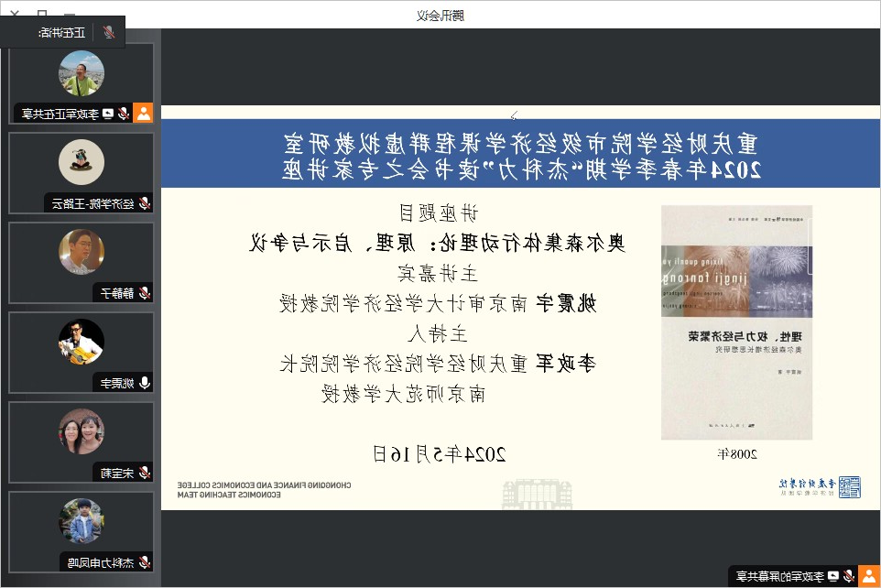Select 宋宝莉's profile avatar

click(82, 431)
